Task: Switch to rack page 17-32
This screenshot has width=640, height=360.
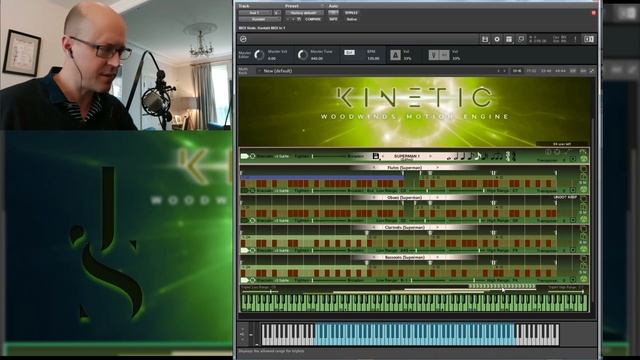Action: [531, 71]
